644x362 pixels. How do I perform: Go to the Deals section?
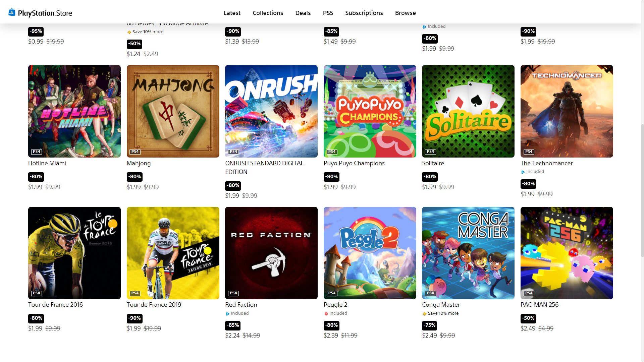(303, 13)
